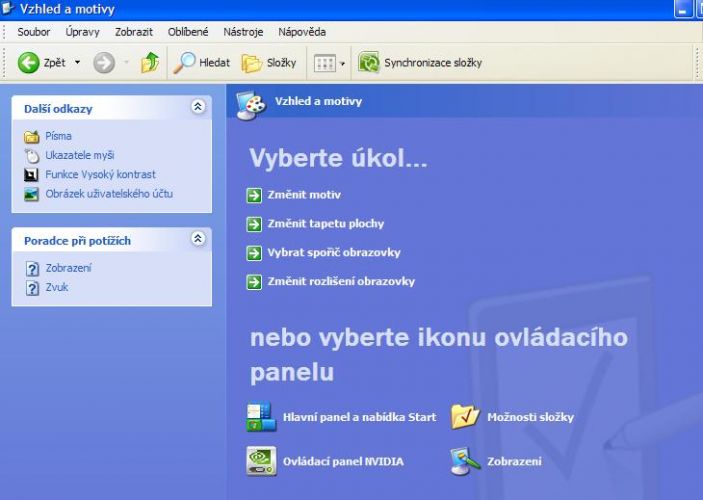Image resolution: width=703 pixels, height=500 pixels.
Task: Open Hledat search magnifier icon
Action: 184,62
